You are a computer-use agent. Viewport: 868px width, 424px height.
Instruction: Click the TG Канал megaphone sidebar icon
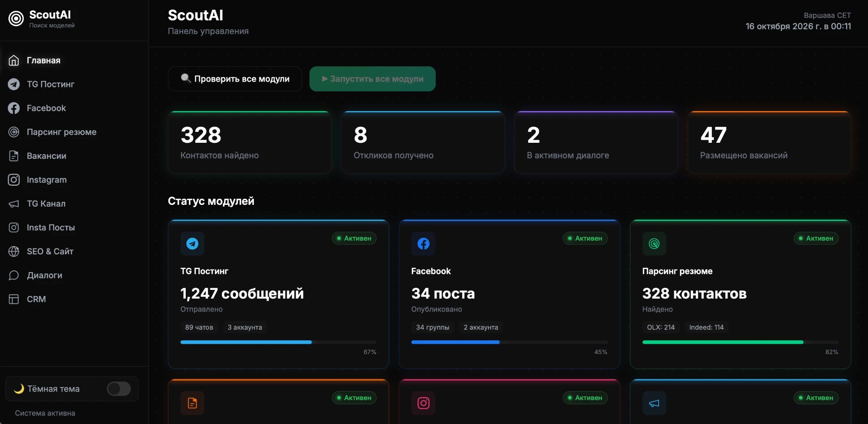point(14,204)
